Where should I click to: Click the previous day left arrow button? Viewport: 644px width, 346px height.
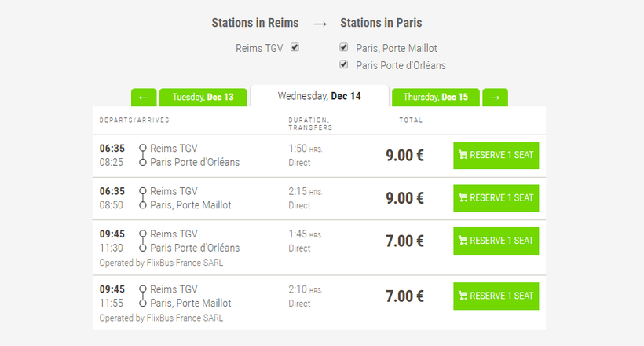point(143,98)
